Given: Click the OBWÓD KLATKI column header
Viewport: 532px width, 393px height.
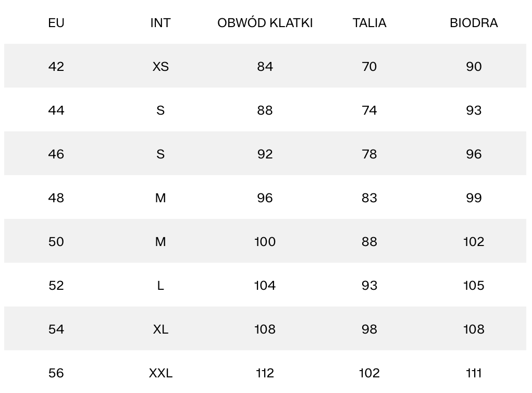Looking at the screenshot, I should 265,23.
